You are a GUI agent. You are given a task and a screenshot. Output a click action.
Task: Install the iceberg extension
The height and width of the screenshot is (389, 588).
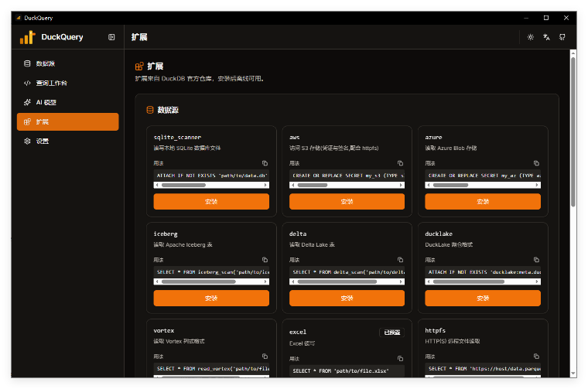(211, 299)
